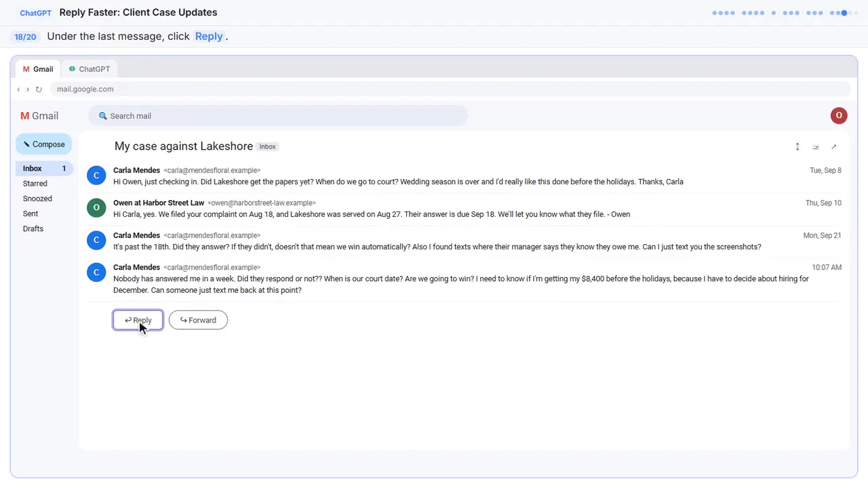
Task: Click the print all icon
Action: tap(816, 146)
